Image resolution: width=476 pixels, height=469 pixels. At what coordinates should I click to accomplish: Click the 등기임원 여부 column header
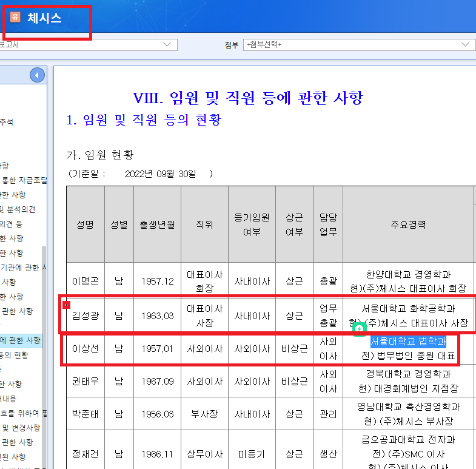(x=252, y=224)
